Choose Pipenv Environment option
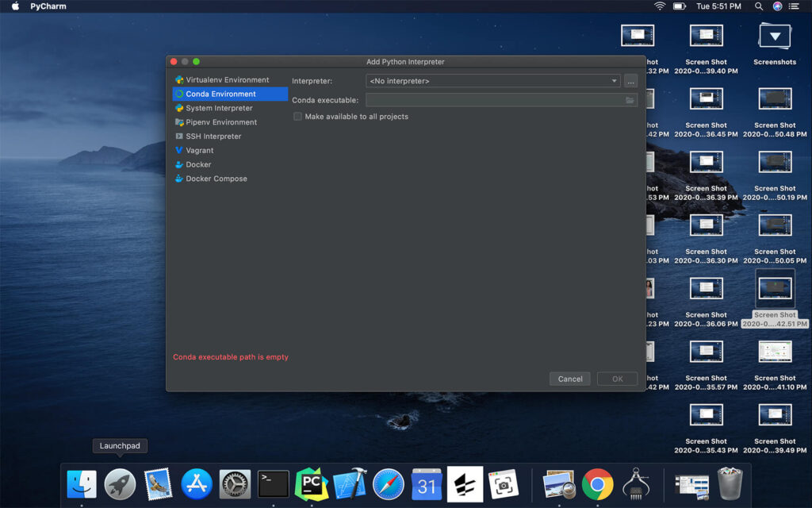812x508 pixels. 230,121
